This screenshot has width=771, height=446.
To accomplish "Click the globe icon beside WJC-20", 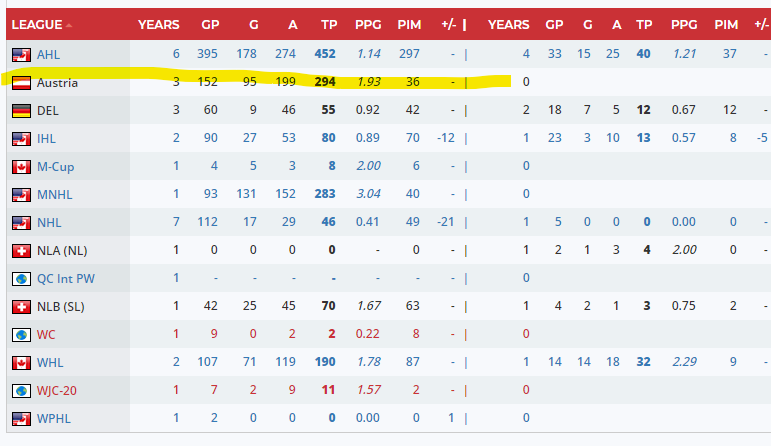I will [20, 390].
